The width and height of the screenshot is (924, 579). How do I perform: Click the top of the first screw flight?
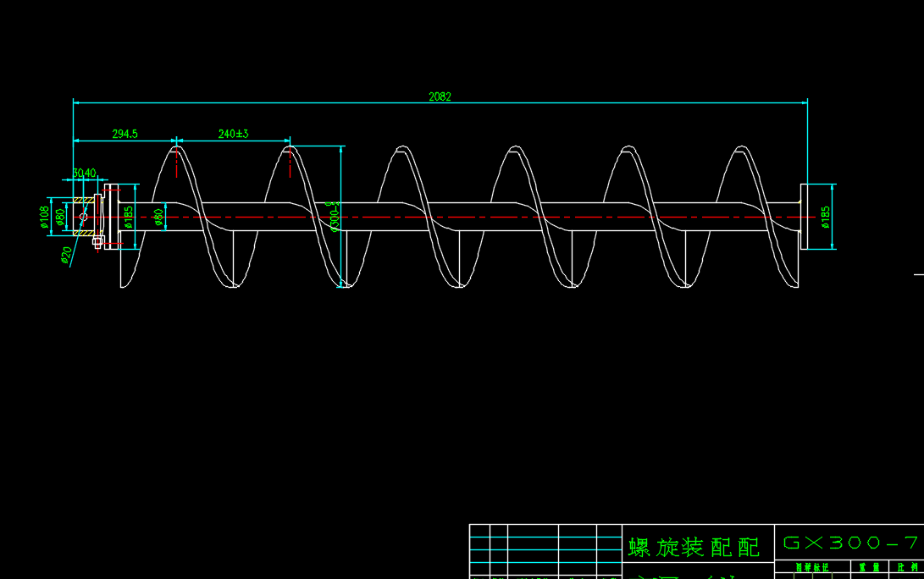pyautogui.click(x=176, y=149)
